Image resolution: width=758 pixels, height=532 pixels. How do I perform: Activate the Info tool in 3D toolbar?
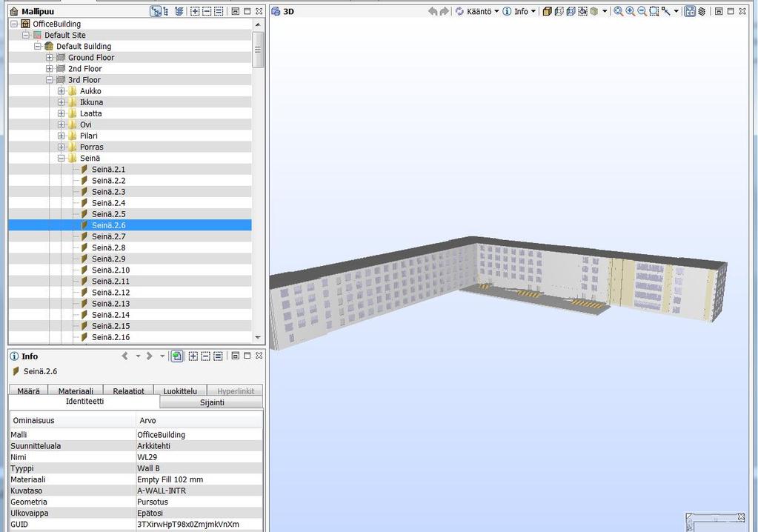[x=516, y=11]
